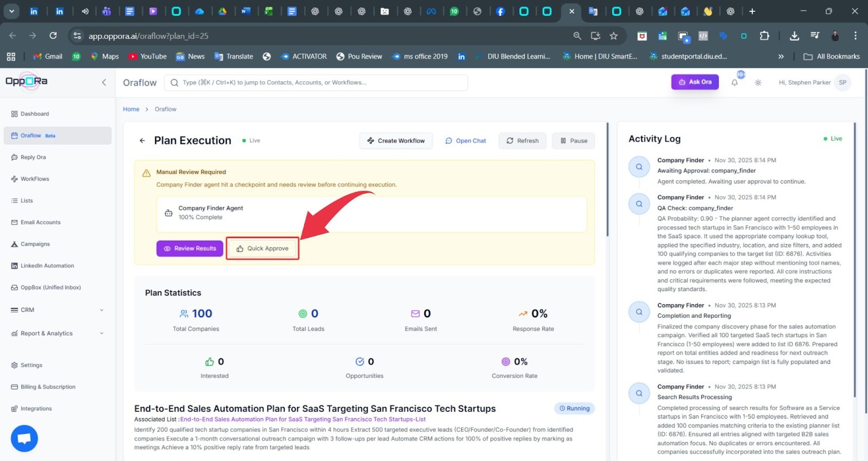Open the support chat bubble icon
This screenshot has width=868, height=461.
[x=24, y=438]
